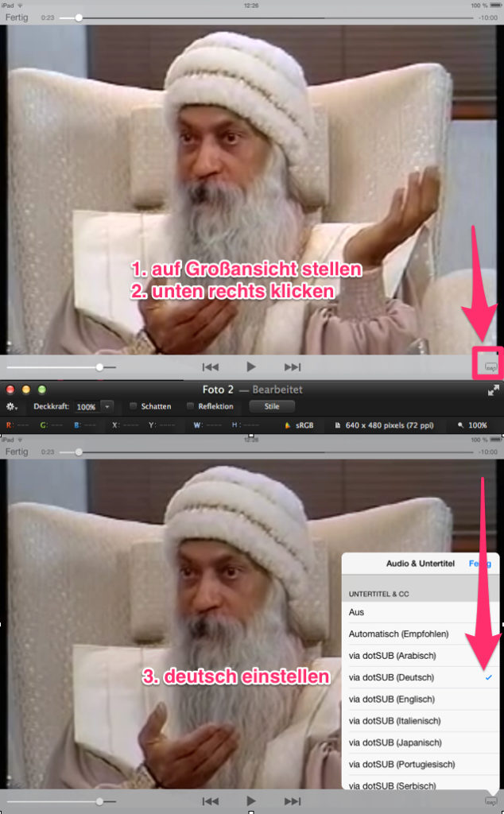Image resolution: width=504 pixels, height=814 pixels.
Task: Tap Fertig in the lower video player
Action: coord(17,452)
